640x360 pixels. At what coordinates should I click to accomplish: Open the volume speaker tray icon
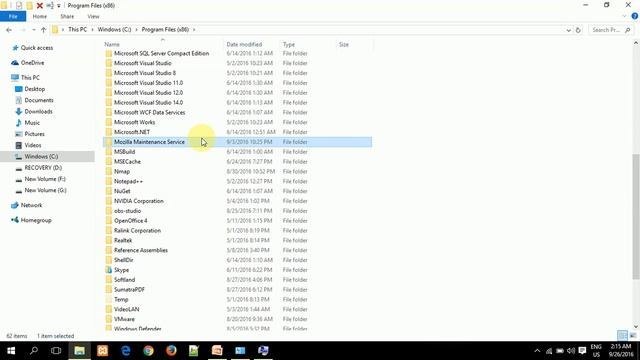(571, 351)
